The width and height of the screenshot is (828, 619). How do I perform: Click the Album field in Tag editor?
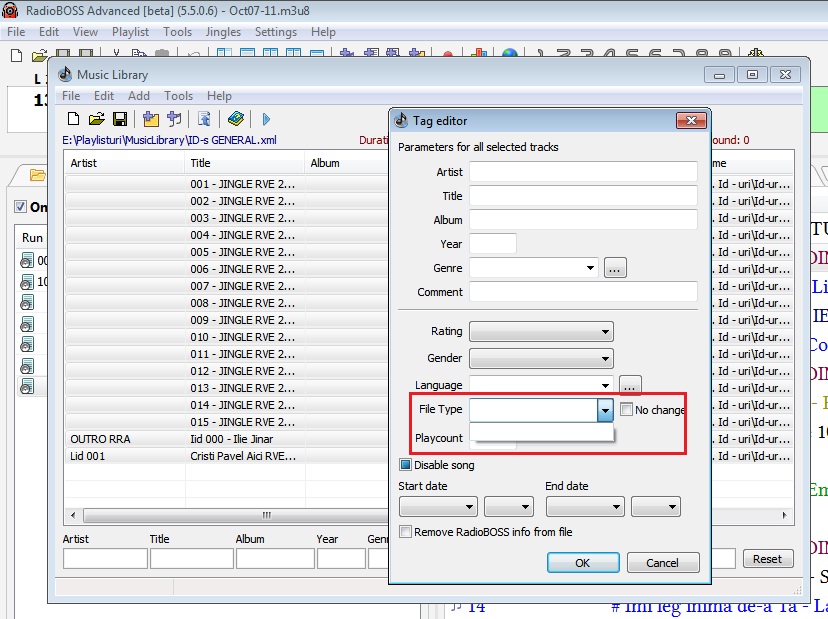[583, 220]
